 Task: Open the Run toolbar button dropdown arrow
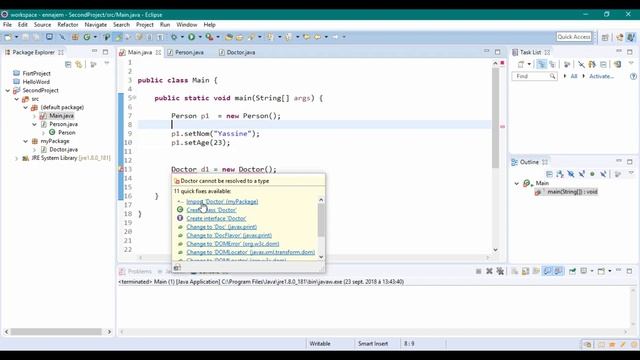[200, 37]
